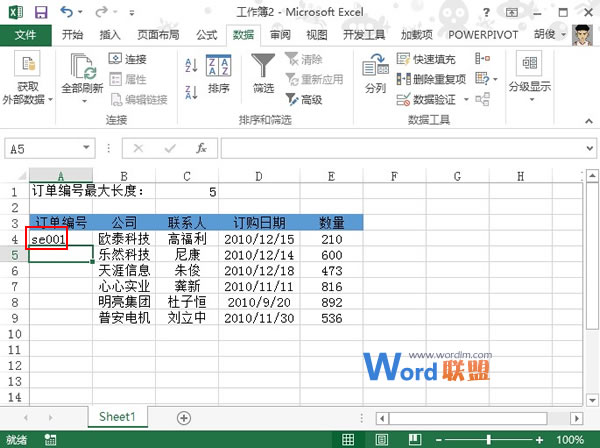Click Data Validation (数据验证)
The image size is (600, 448).
click(x=426, y=99)
